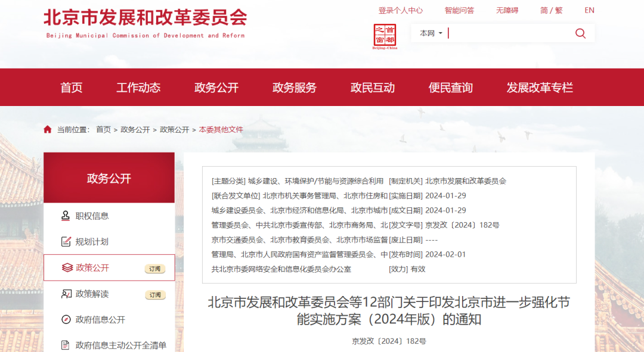Click the 政府信息主动公开全清单 document icon
The height and width of the screenshot is (352, 644).
(66, 344)
